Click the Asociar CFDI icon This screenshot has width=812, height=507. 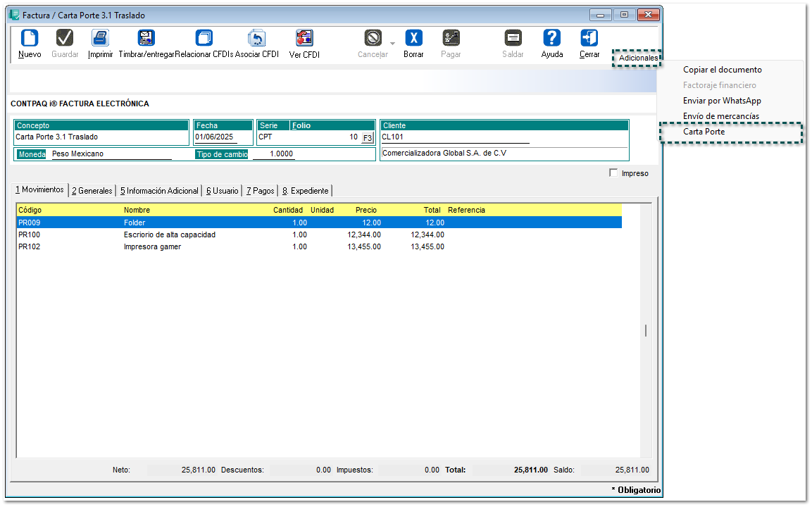(257, 39)
